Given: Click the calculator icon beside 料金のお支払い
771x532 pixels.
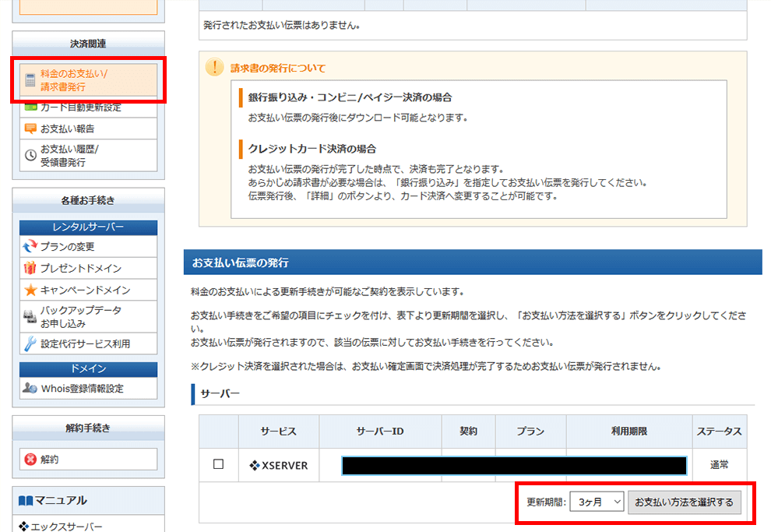Looking at the screenshot, I should click(x=30, y=80).
